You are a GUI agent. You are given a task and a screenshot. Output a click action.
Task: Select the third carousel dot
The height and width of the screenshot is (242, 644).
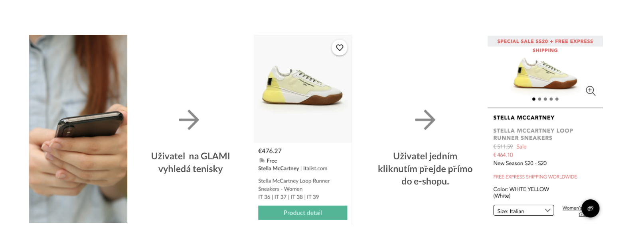pos(545,99)
